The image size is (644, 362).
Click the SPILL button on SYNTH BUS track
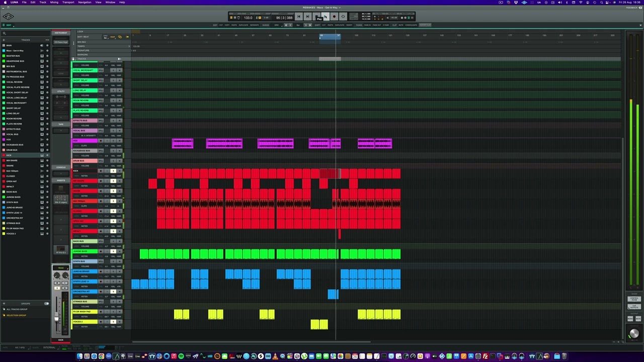pyautogui.click(x=101, y=261)
